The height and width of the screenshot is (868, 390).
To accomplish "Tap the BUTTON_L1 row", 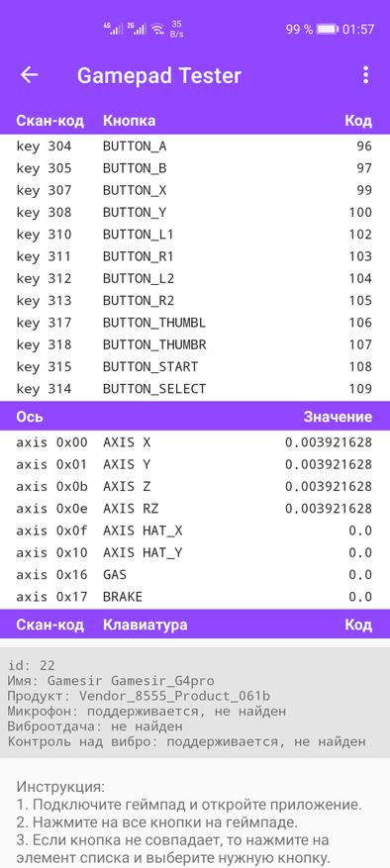I will [x=195, y=235].
